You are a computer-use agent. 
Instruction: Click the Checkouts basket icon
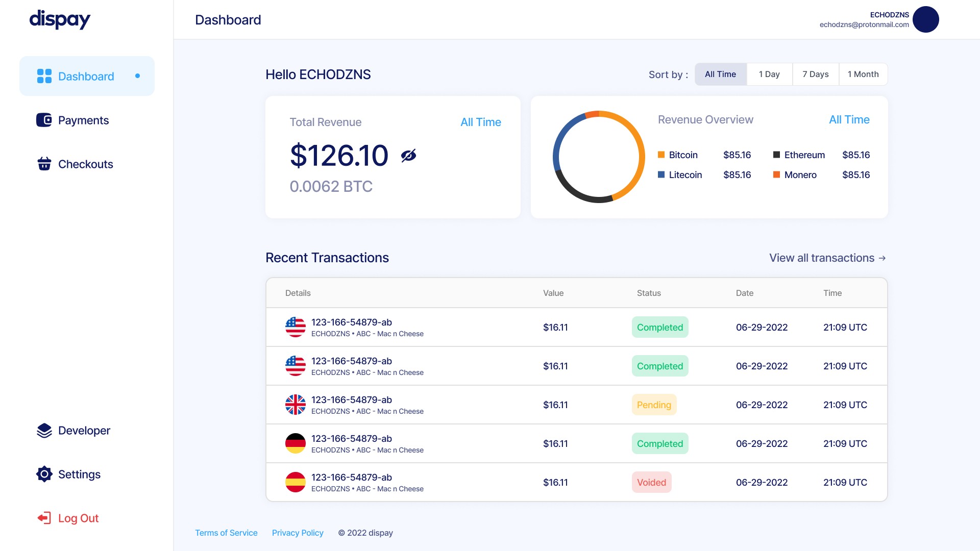44,164
